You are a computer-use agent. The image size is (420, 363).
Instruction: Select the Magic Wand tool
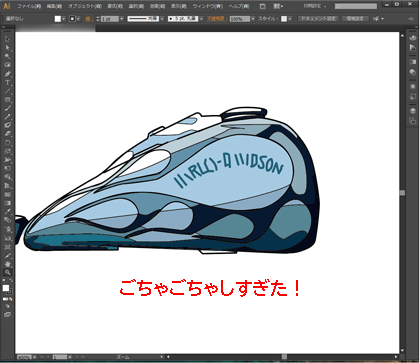(x=7, y=56)
